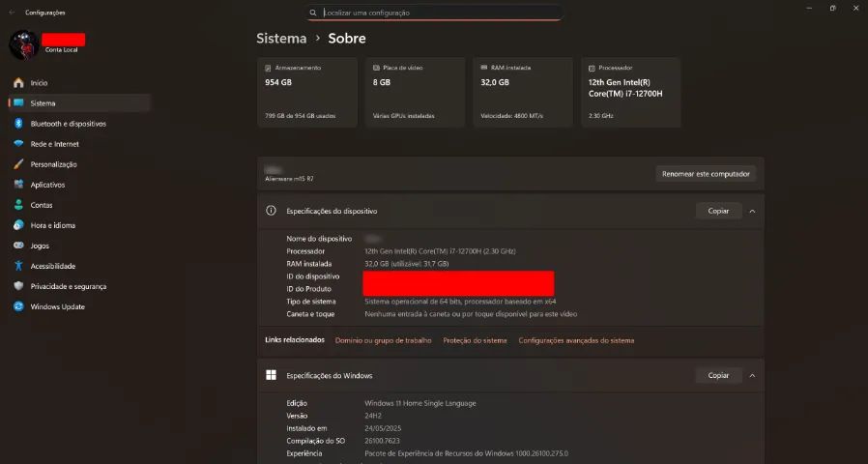Click info icon beside Especificações do dispositivo

pyautogui.click(x=271, y=211)
